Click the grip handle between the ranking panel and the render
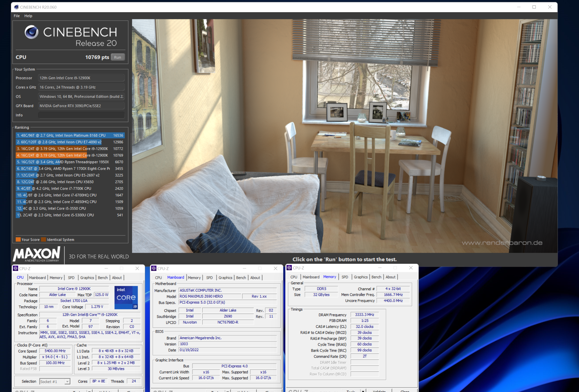Screen dimensions: 579x392 click(x=131, y=143)
